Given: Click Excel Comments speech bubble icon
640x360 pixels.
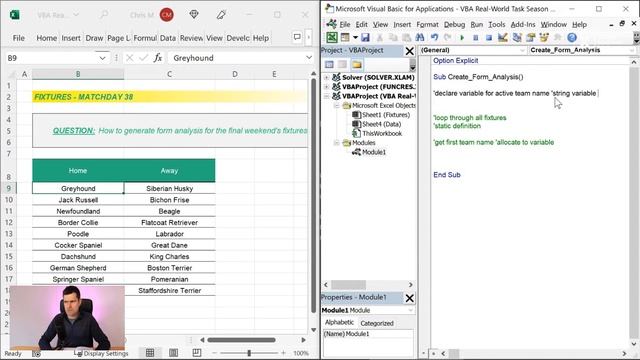Looking at the screenshot, I should pos(297,37).
